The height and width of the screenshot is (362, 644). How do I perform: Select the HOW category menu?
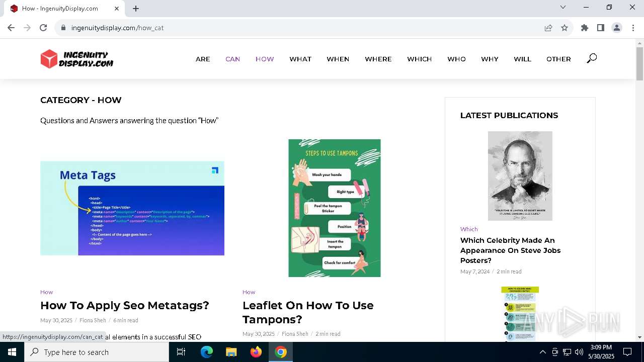pyautogui.click(x=265, y=59)
